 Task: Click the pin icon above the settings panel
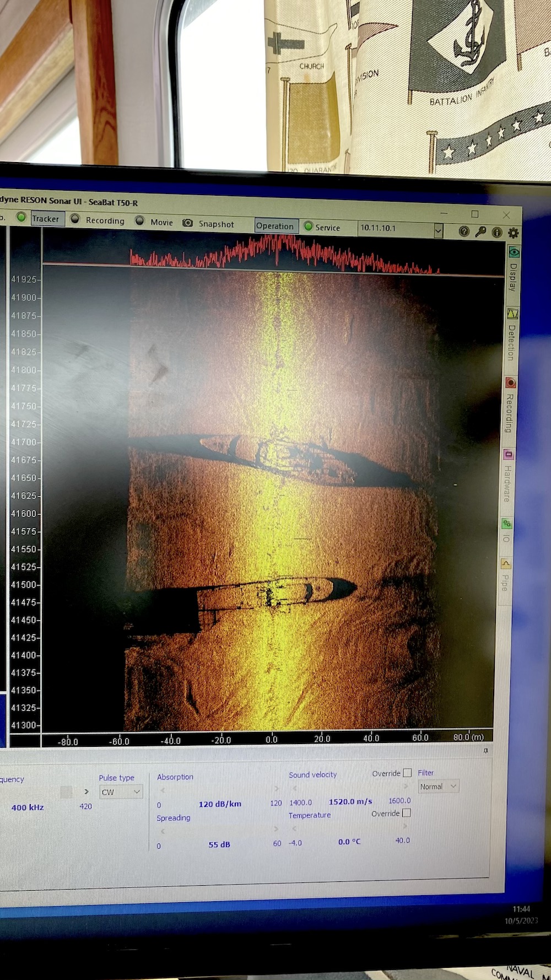(x=486, y=751)
